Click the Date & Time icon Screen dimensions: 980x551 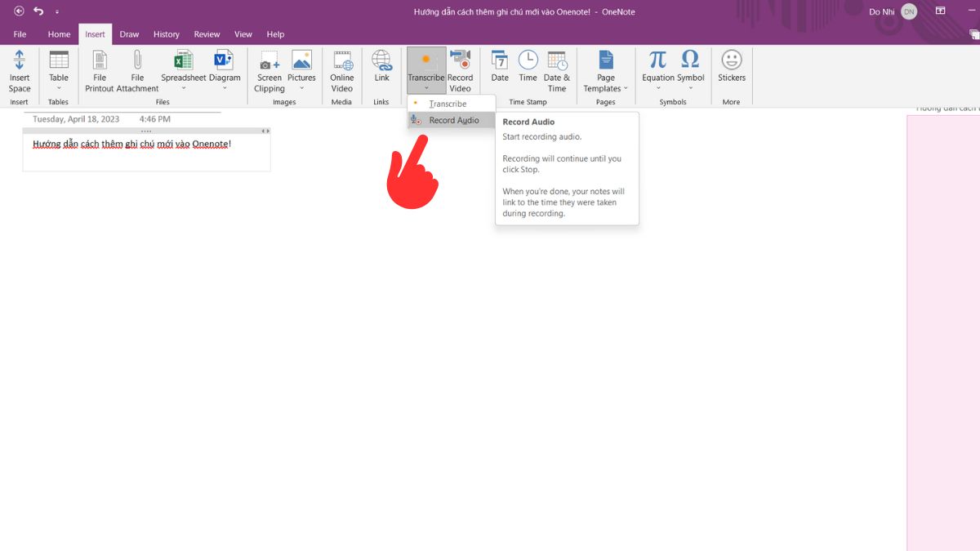point(557,60)
